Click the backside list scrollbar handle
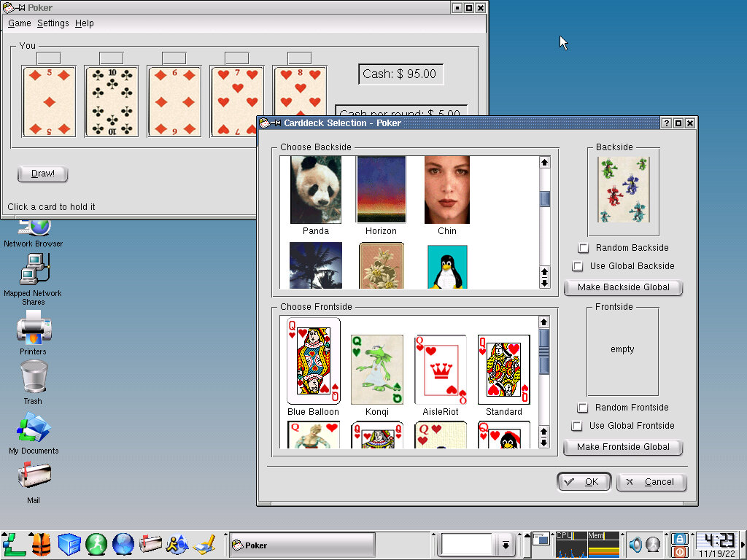The width and height of the screenshot is (747, 560). (x=544, y=198)
